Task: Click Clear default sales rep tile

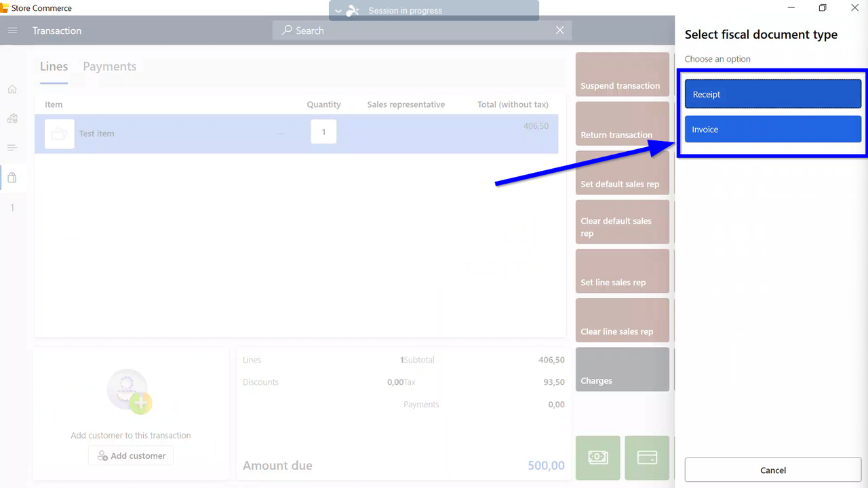Action: point(623,222)
